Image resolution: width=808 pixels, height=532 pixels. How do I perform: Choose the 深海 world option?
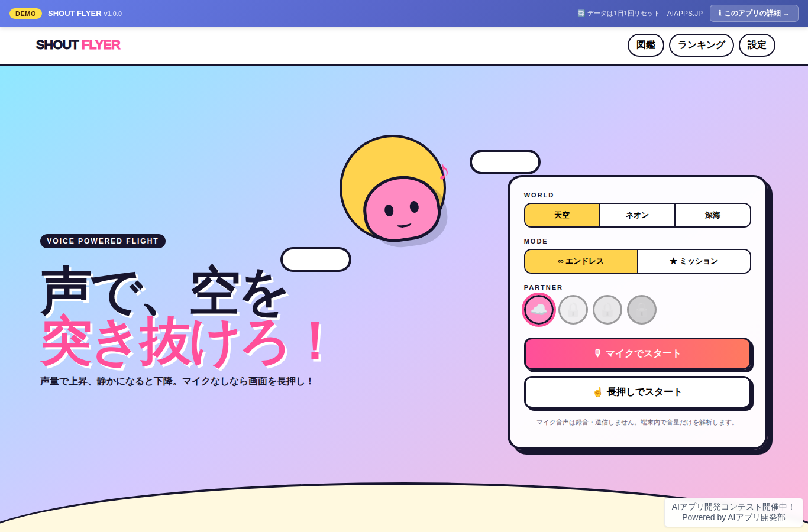712,215
